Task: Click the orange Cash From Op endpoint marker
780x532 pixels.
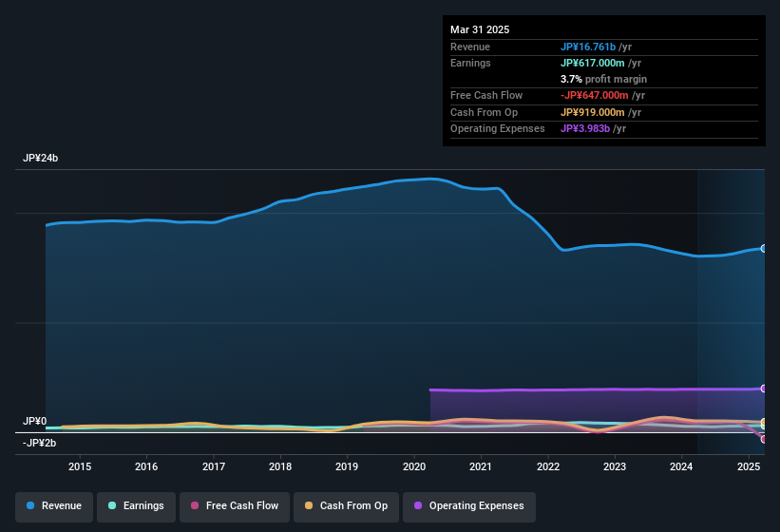Action: 764,422
